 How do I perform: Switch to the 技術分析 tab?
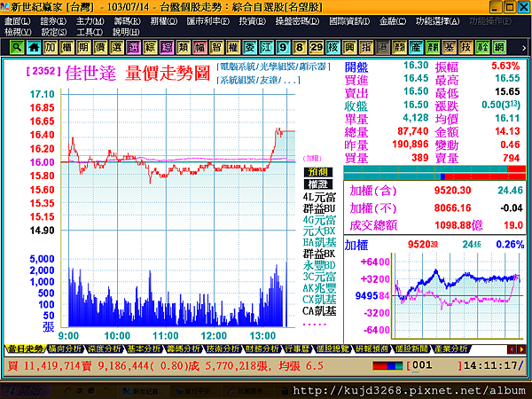coord(223,348)
